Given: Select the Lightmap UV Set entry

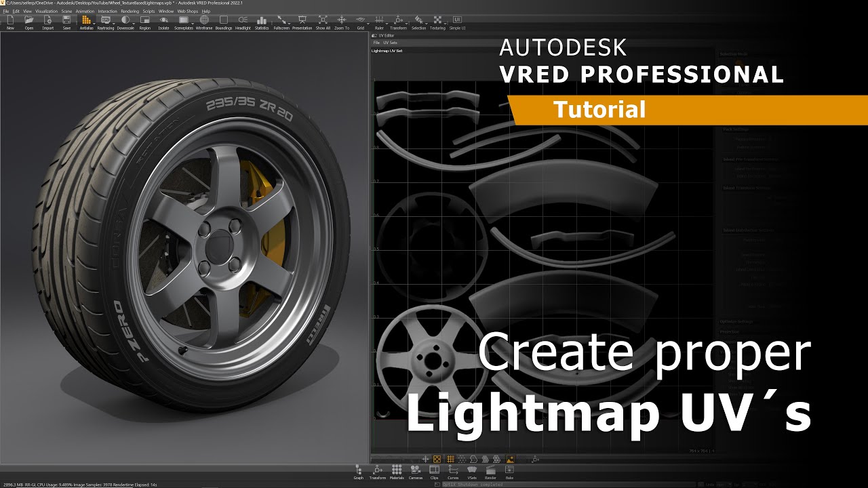Looking at the screenshot, I should point(387,51).
